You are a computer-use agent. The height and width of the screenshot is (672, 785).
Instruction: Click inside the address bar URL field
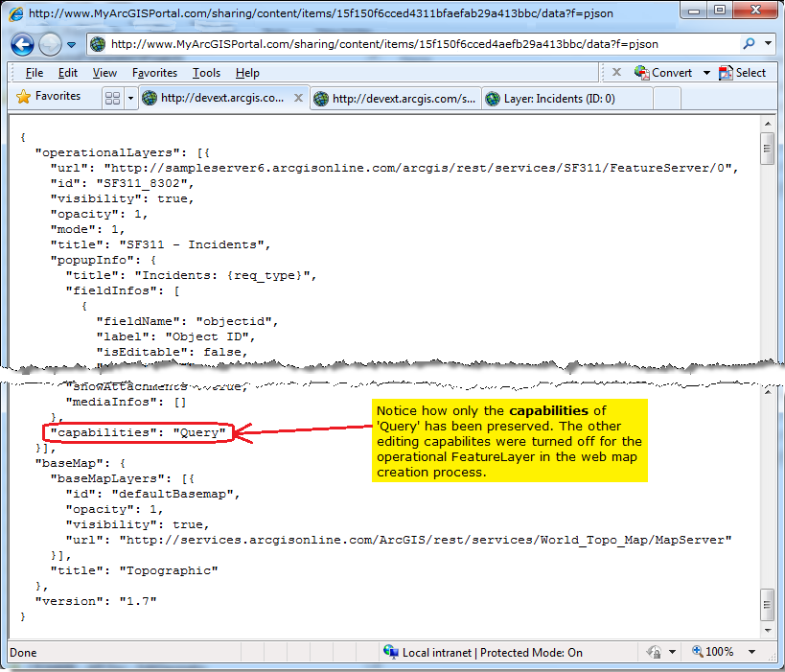click(383, 44)
